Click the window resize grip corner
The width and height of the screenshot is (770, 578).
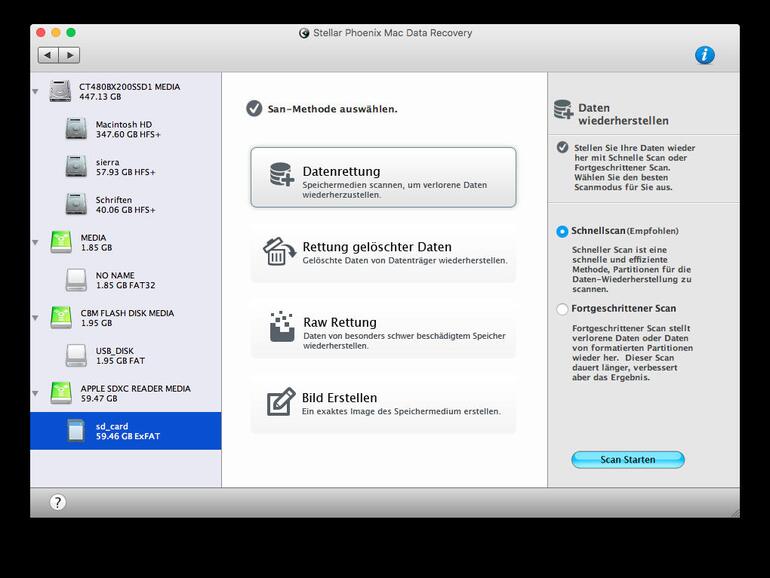click(x=735, y=512)
